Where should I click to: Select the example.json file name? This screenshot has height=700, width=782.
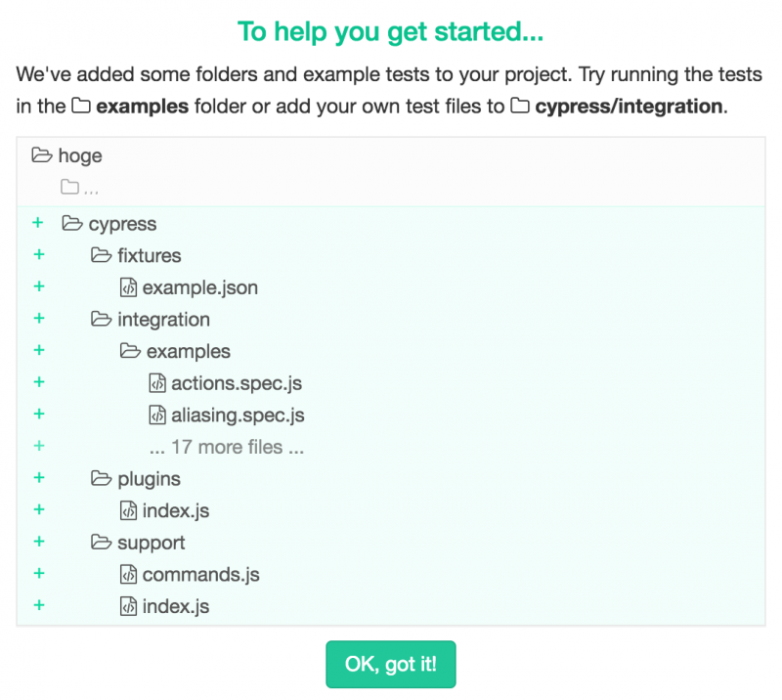pos(200,288)
